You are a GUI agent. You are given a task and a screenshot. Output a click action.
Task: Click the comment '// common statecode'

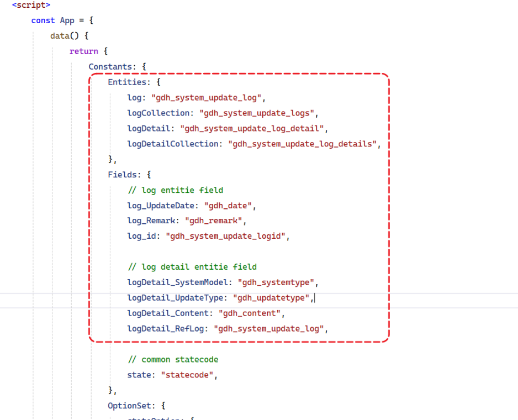[173, 359]
